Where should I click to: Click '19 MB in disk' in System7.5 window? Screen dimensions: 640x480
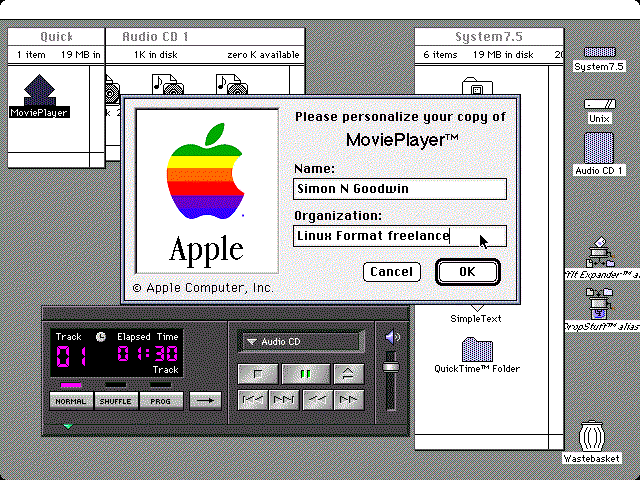(x=503, y=55)
